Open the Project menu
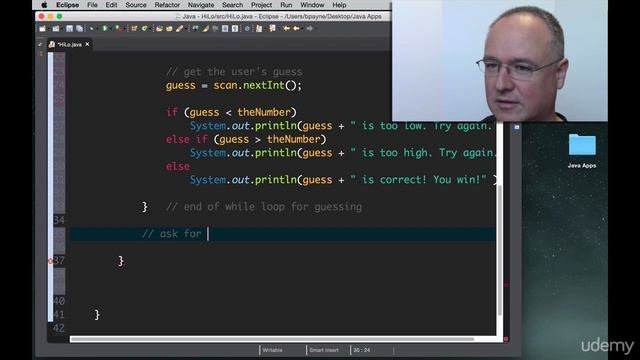640x360 pixels. (261, 5)
